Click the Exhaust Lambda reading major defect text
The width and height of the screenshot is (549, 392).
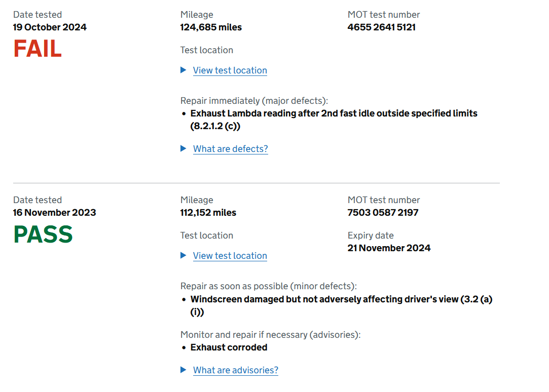334,113
